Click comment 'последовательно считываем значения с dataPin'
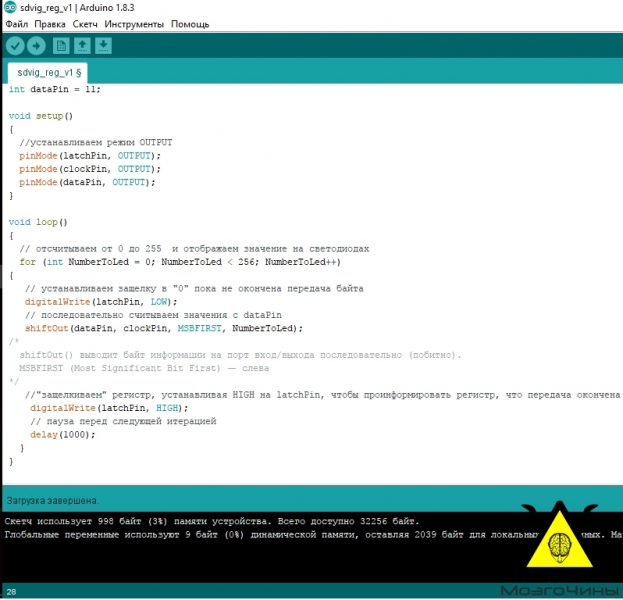 click(x=153, y=315)
